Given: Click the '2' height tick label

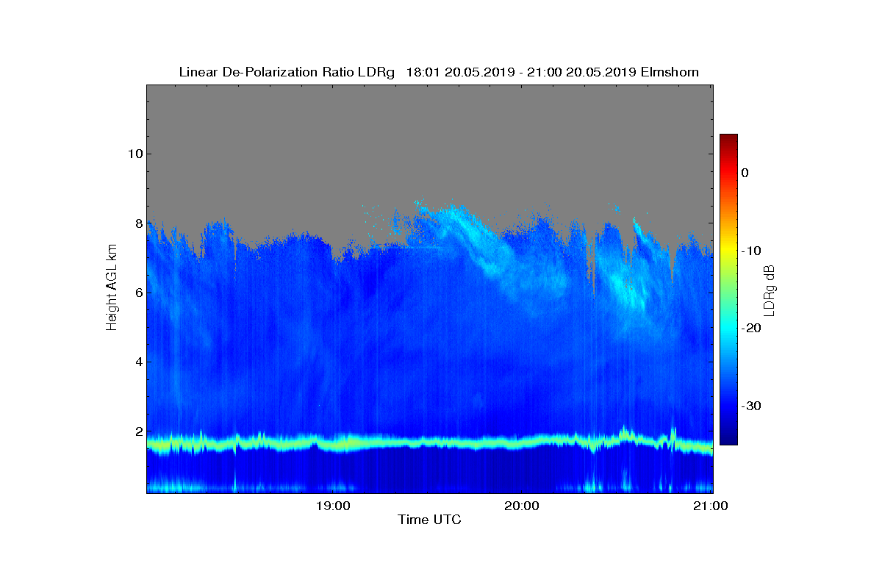Looking at the screenshot, I should pos(139,431).
